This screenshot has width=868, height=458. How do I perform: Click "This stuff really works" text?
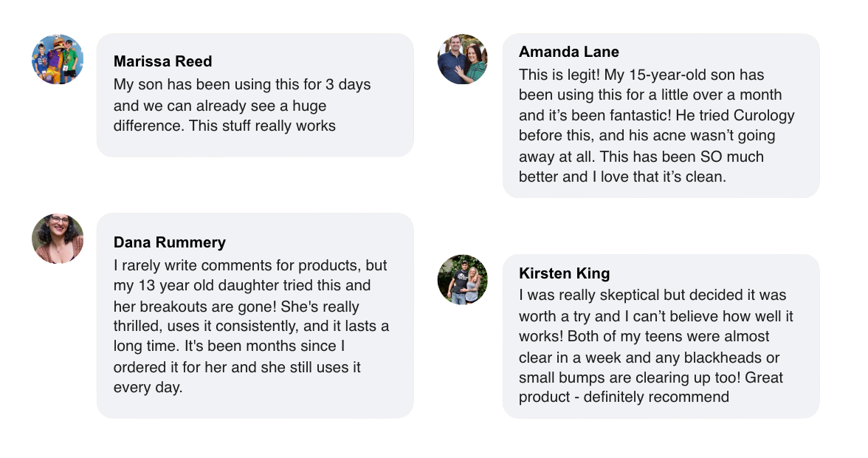pyautogui.click(x=262, y=126)
